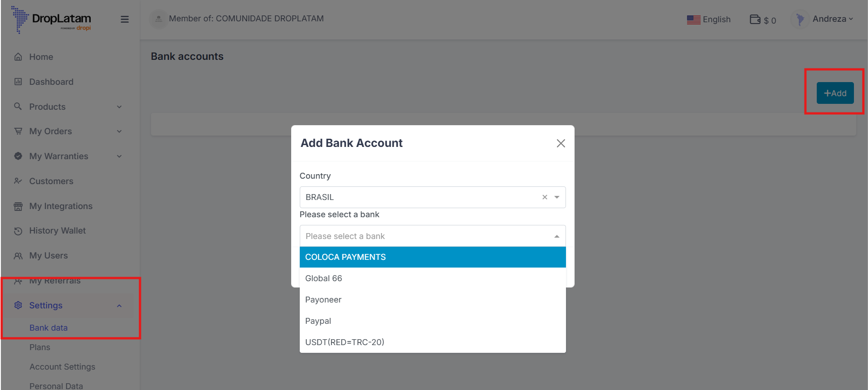Click the US flag language icon
868x390 pixels.
(x=693, y=19)
